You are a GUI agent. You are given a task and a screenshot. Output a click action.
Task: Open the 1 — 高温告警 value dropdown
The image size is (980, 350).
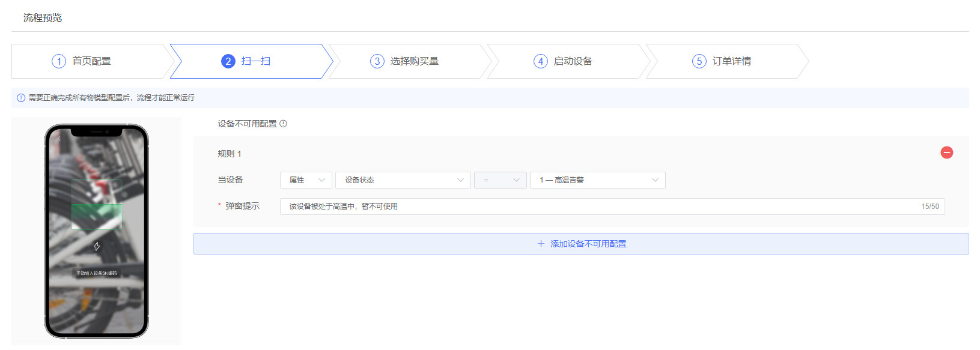[x=598, y=180]
